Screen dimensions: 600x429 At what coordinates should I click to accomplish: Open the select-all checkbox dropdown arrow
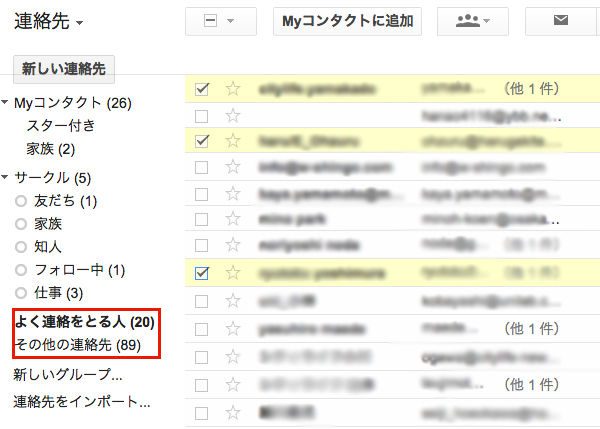[x=232, y=21]
